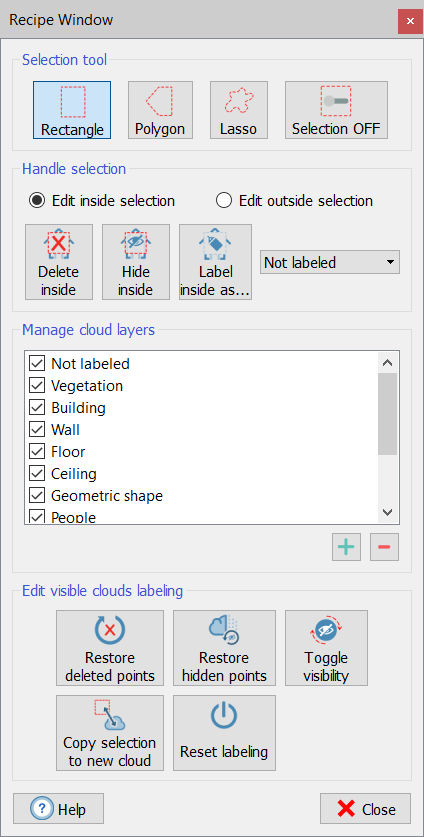Reset labeling
The image size is (424, 837).
[x=224, y=733]
